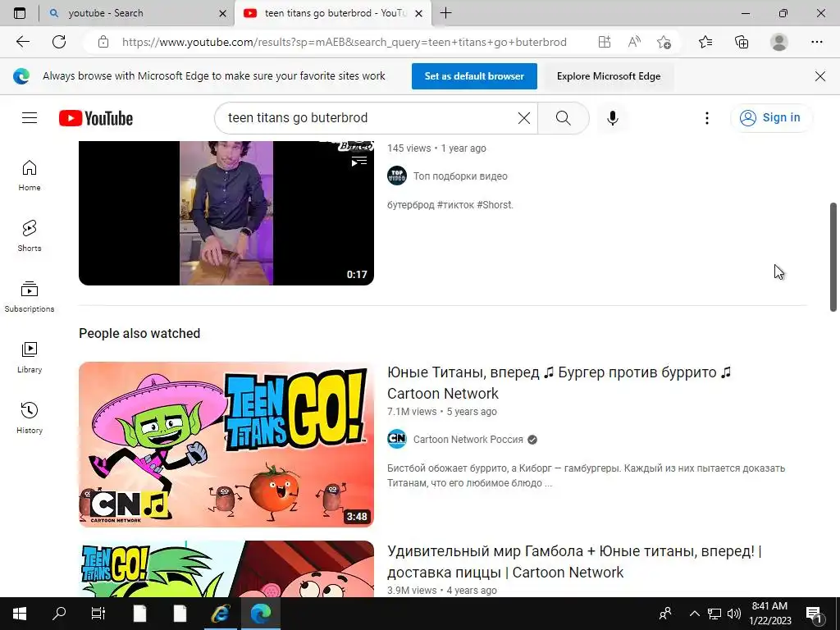The width and height of the screenshot is (840, 630).
Task: Open the taskbar clock showing 8:41 AM
Action: 769,614
